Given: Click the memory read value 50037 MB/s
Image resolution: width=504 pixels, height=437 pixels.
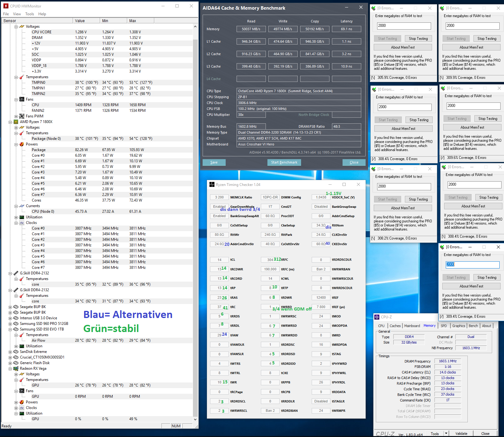Looking at the screenshot, I should [x=251, y=29].
